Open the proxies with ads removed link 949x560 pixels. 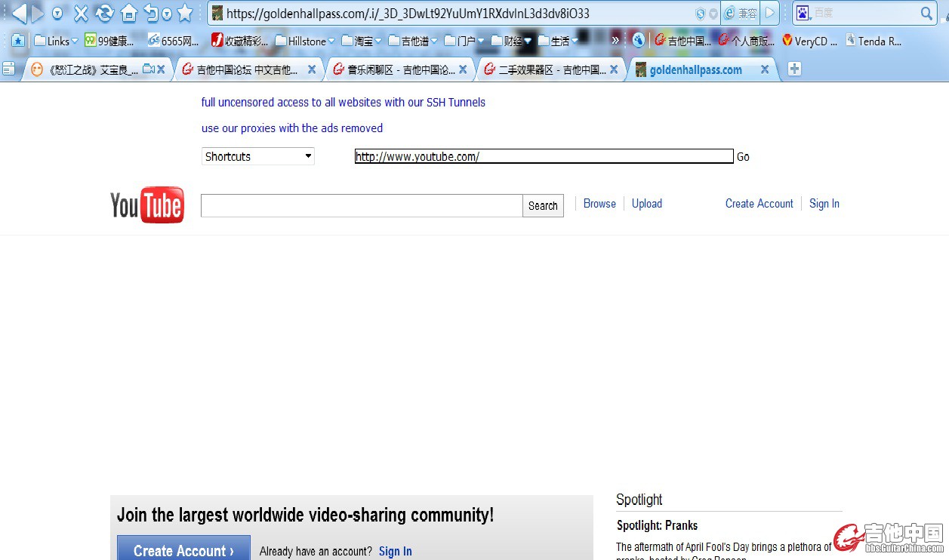coord(292,128)
